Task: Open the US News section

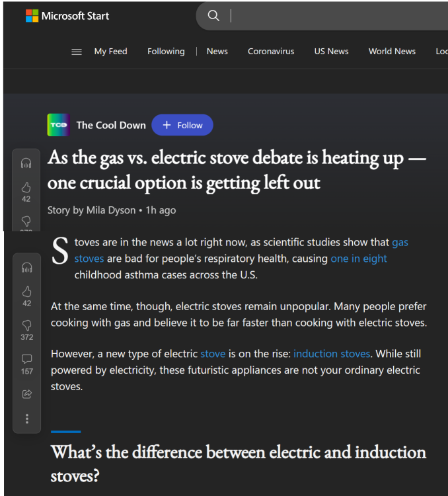Action: [331, 52]
